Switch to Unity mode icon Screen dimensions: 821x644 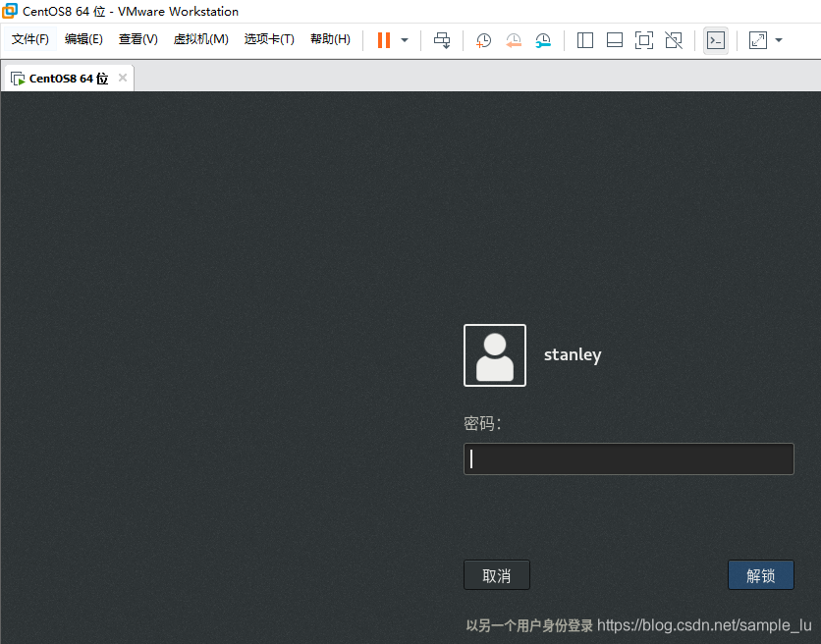[x=674, y=40]
